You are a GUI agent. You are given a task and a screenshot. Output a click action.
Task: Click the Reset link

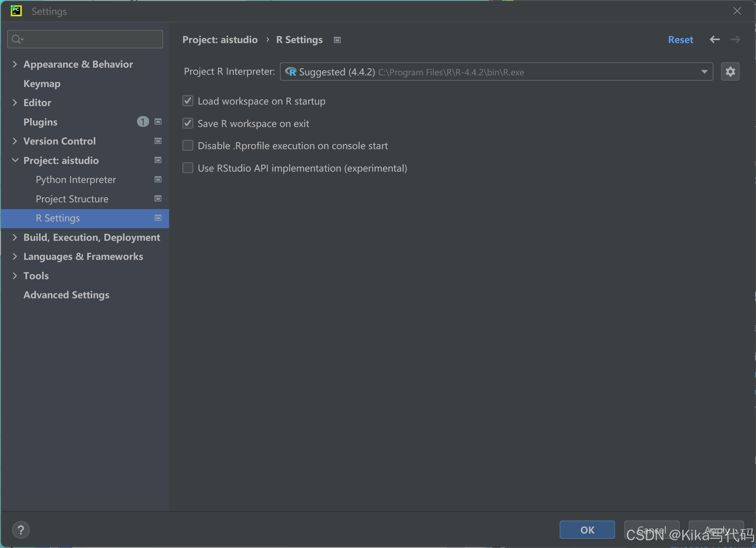(x=680, y=40)
